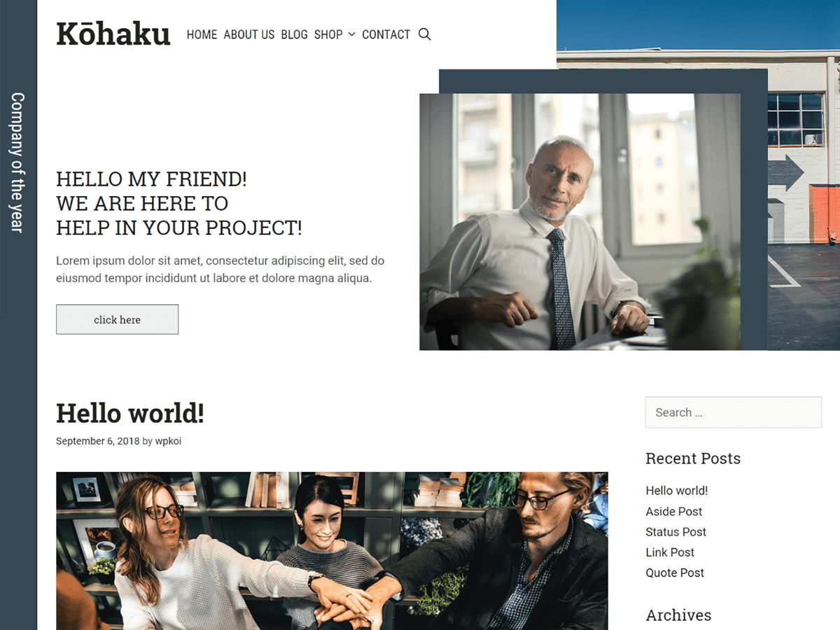
Task: Expand the Shop submenu chevron
Action: 352,34
